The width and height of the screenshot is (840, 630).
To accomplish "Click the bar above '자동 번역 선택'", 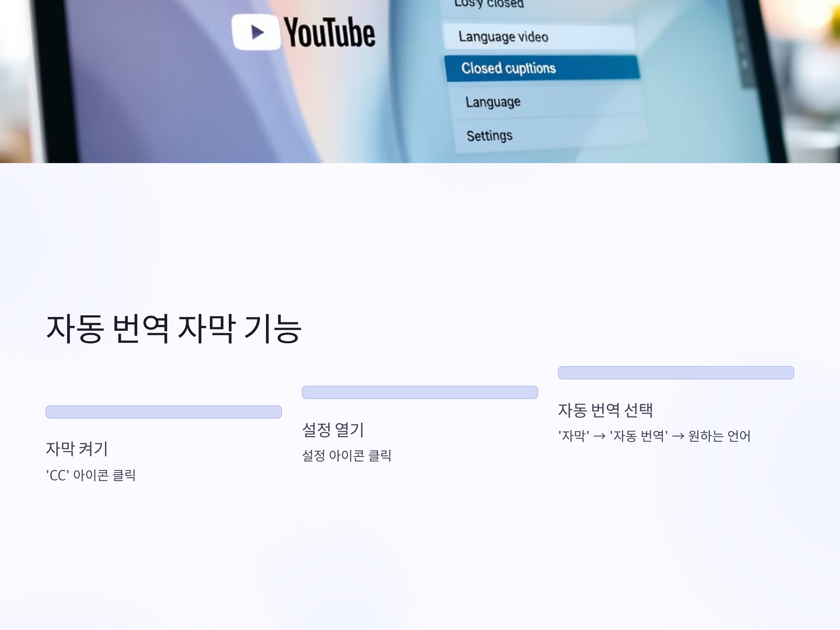I will pos(675,372).
